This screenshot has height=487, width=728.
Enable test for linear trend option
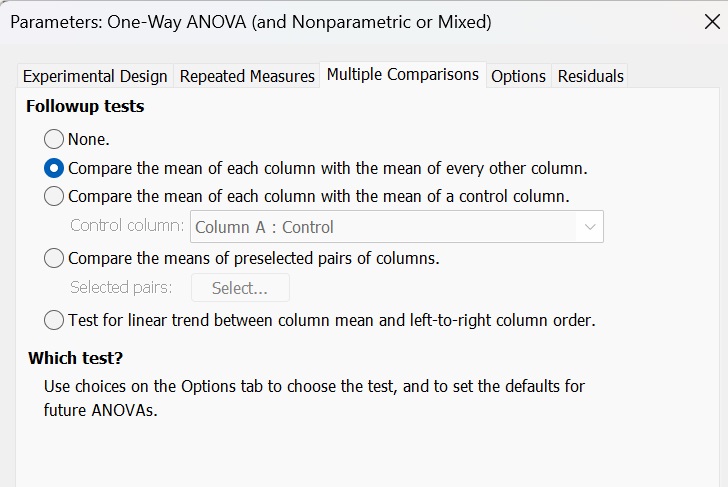pos(54,320)
